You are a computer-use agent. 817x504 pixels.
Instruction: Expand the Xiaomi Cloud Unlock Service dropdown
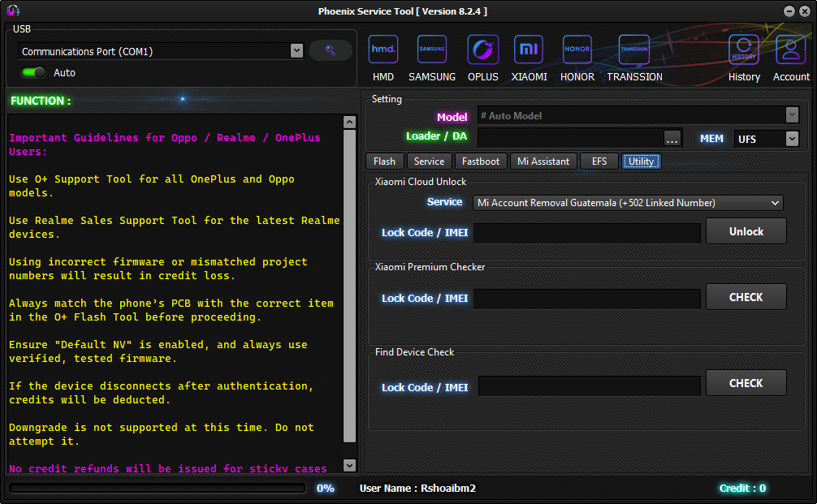coord(774,203)
